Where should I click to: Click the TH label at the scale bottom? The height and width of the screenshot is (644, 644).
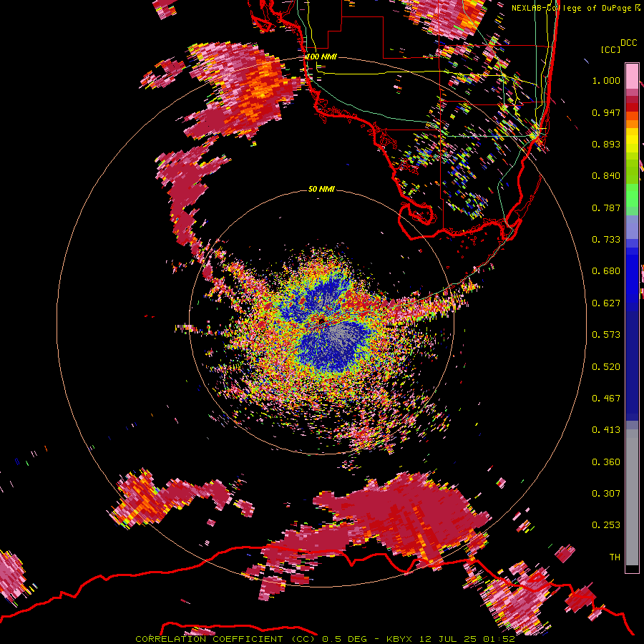click(615, 557)
